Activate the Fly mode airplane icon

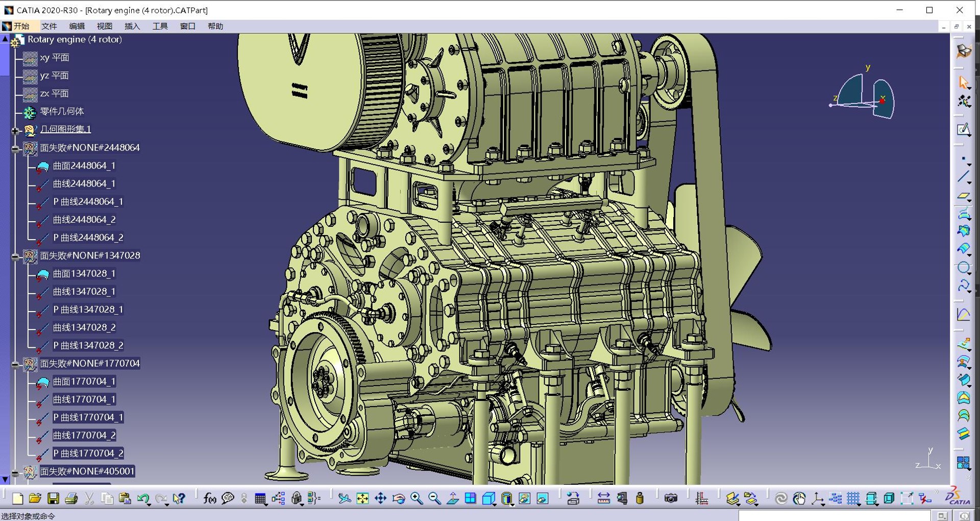(345, 499)
